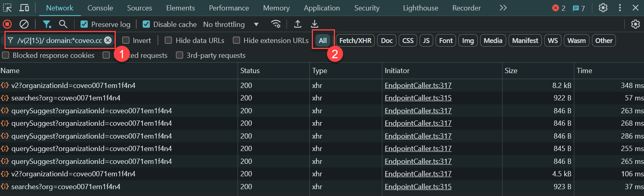Screen dimensions: 644x196
Task: Check Hide data URLs option
Action: pyautogui.click(x=168, y=40)
